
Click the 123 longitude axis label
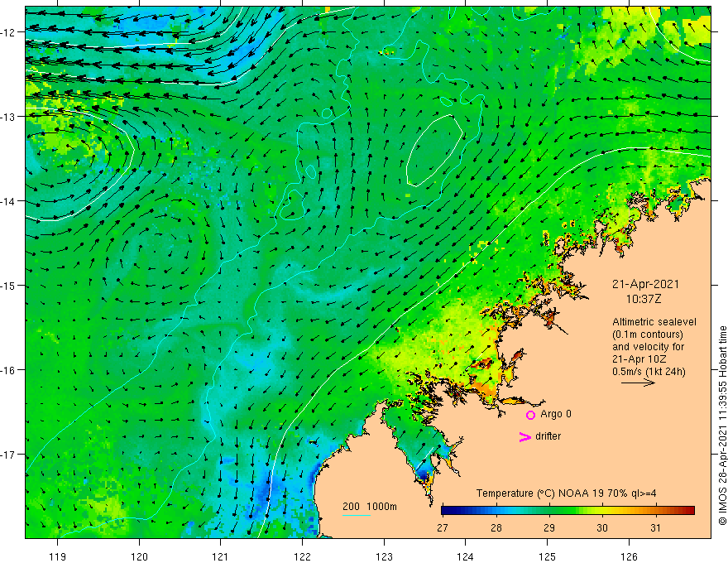[384, 556]
